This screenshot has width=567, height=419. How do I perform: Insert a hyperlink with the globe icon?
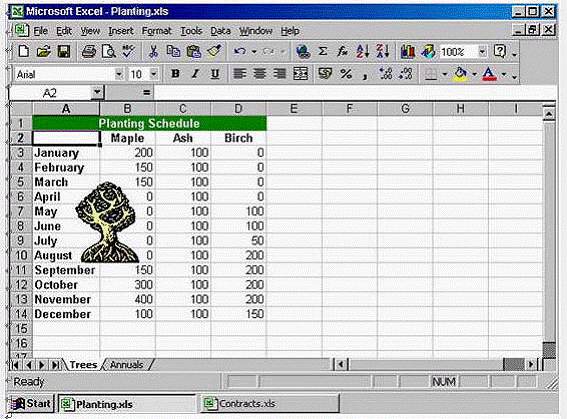[303, 52]
